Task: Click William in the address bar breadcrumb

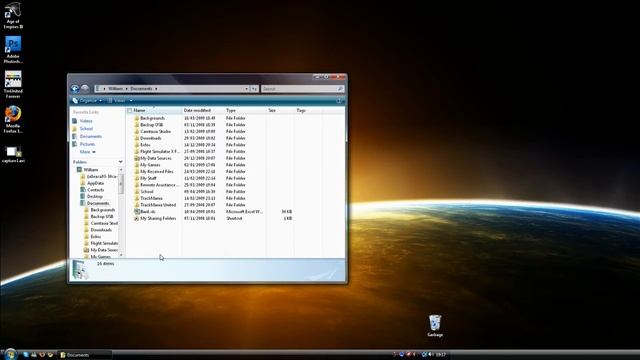Action: coord(116,89)
